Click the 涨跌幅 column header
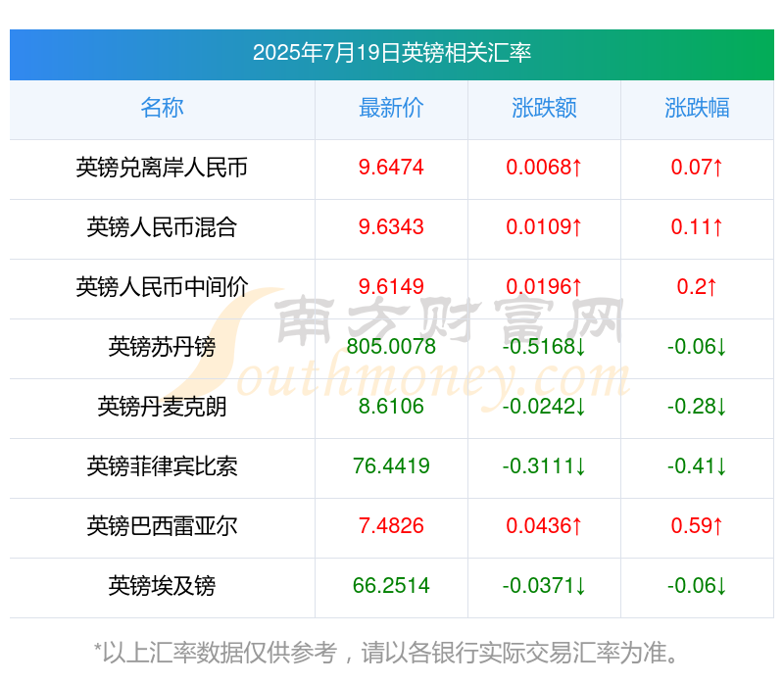The width and height of the screenshot is (784, 684). point(697,108)
